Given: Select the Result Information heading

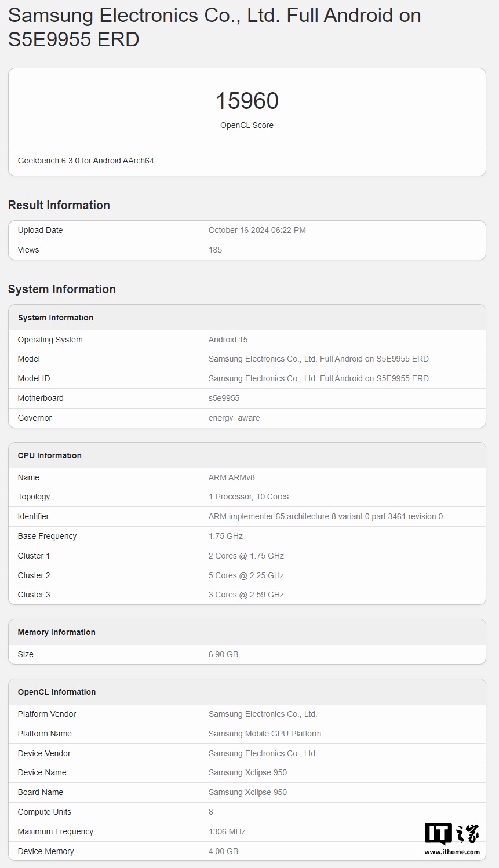Looking at the screenshot, I should point(59,205).
